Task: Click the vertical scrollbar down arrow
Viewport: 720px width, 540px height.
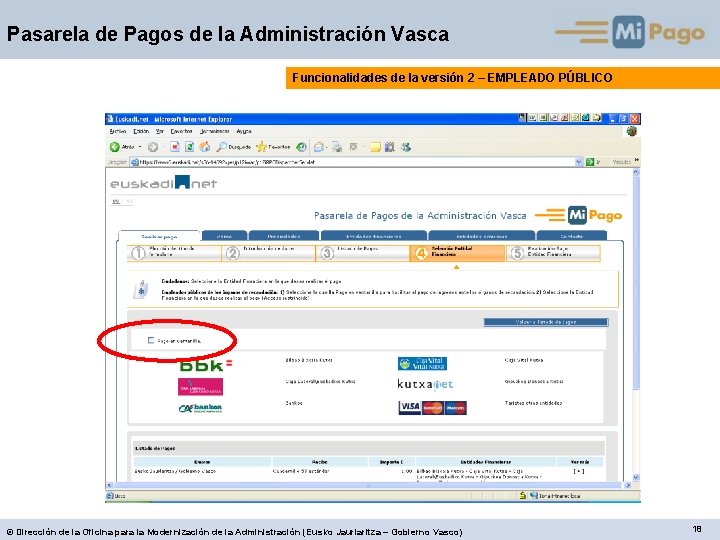Action: tap(636, 478)
